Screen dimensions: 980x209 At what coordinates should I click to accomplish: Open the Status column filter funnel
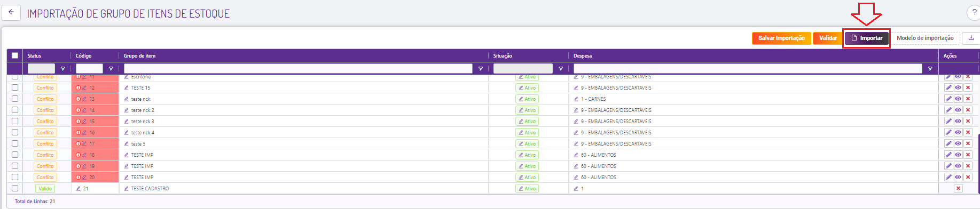pyautogui.click(x=63, y=69)
